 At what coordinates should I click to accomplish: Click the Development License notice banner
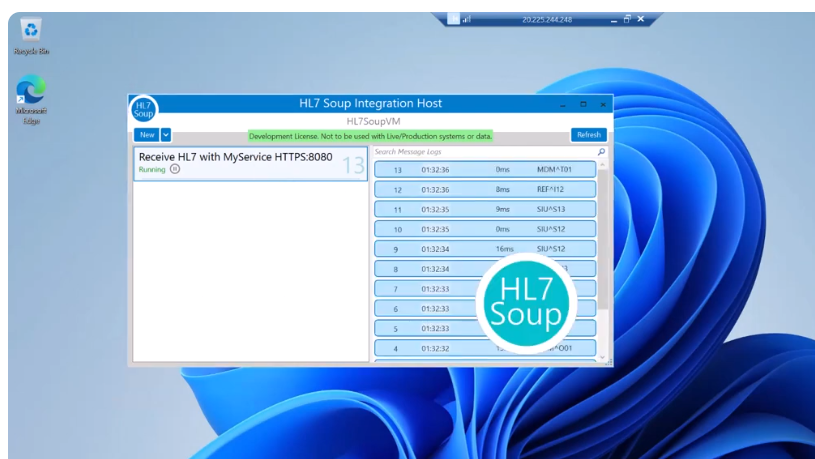370,136
